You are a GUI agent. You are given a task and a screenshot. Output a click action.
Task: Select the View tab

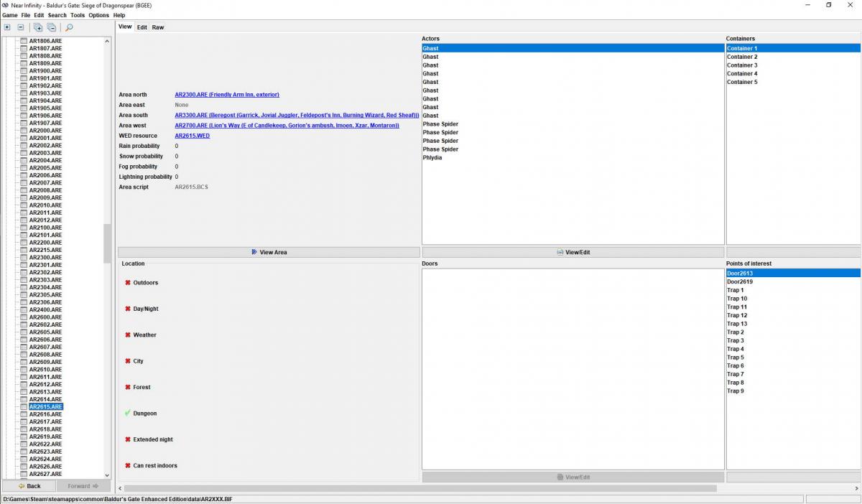(125, 27)
